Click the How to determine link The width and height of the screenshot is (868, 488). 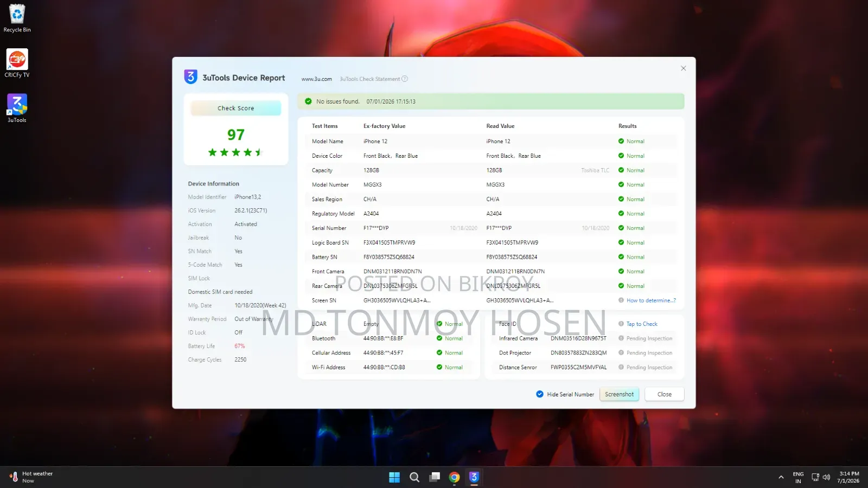[651, 300]
